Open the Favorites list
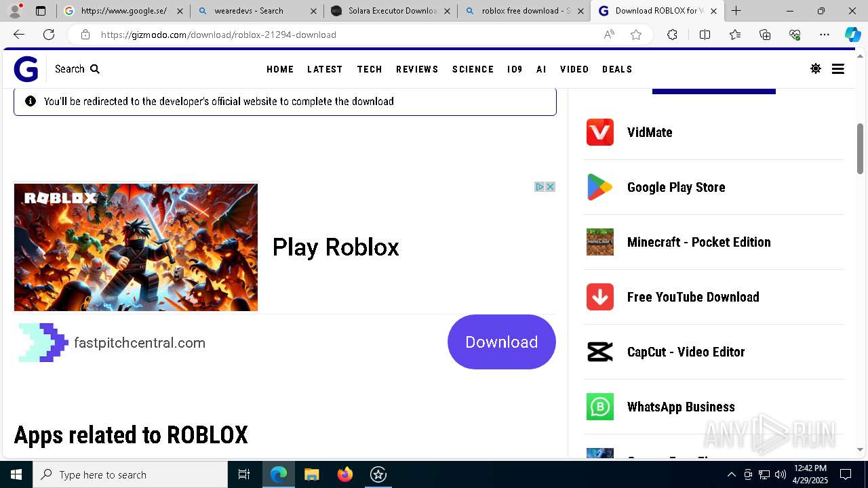The height and width of the screenshot is (488, 868). point(735,35)
